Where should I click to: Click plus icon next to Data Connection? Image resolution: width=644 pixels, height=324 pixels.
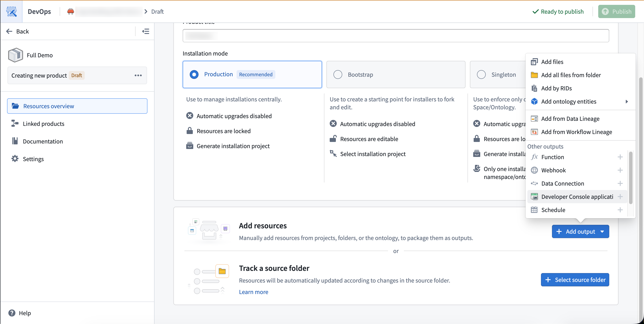pos(620,184)
